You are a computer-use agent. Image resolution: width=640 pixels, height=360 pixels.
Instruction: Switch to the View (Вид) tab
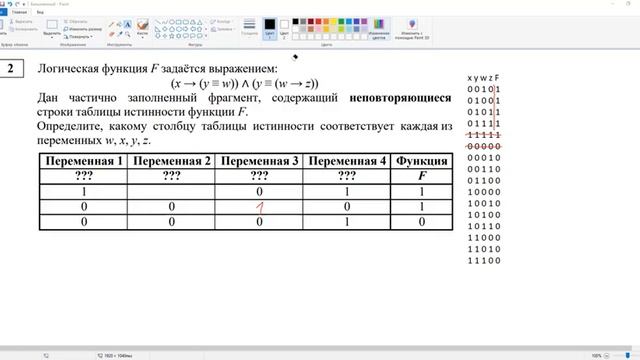(40, 12)
